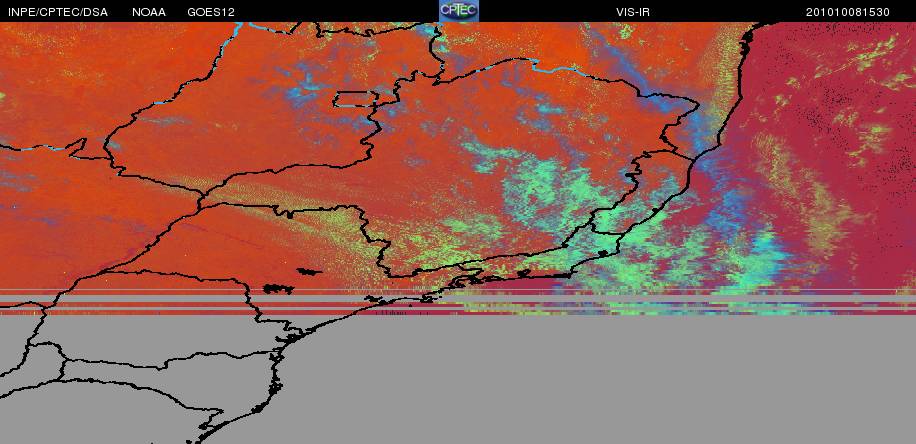Select the VIS-IR channel label
Screen dimensions: 916x444
coord(633,12)
